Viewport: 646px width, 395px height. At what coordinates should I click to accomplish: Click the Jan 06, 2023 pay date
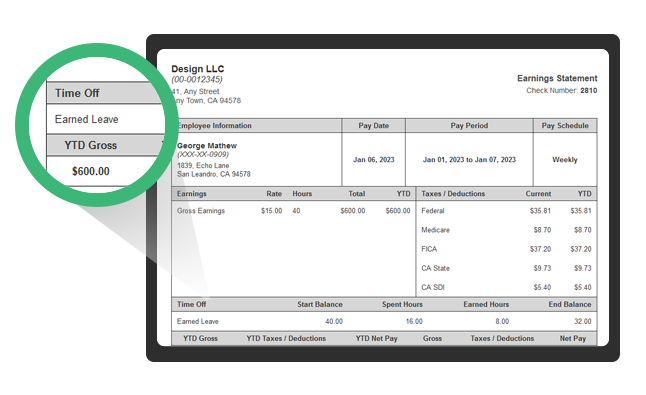(x=373, y=160)
